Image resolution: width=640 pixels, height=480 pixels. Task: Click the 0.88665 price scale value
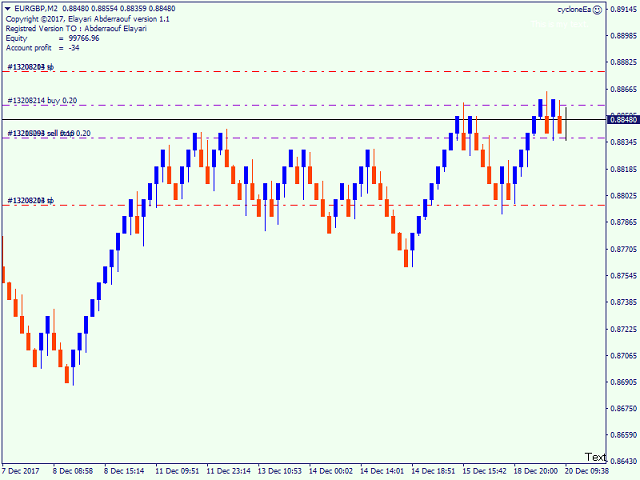[x=624, y=89]
